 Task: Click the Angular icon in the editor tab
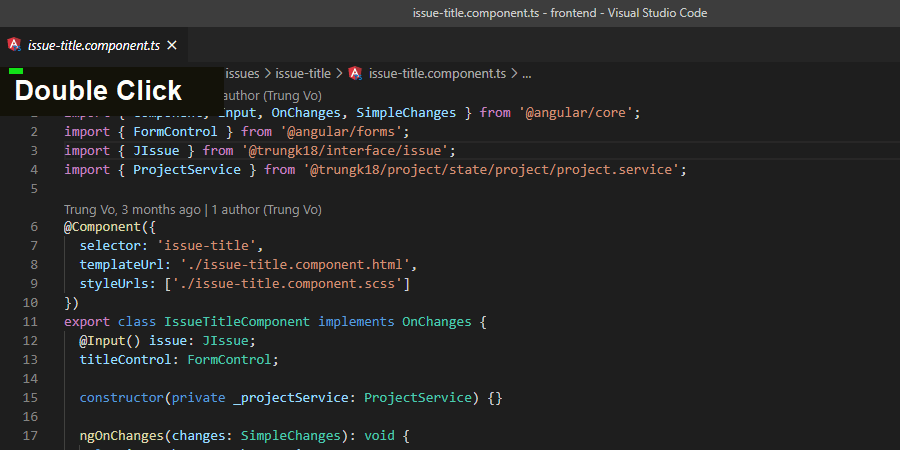click(14, 45)
